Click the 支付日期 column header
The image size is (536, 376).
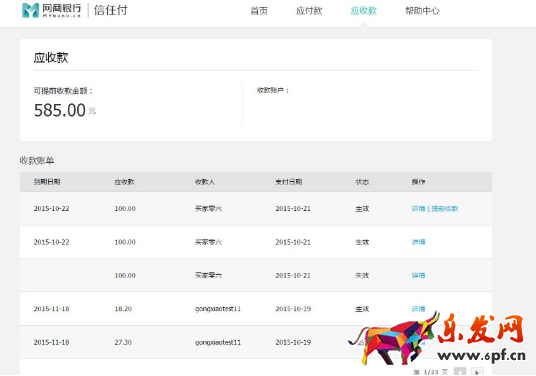click(289, 182)
